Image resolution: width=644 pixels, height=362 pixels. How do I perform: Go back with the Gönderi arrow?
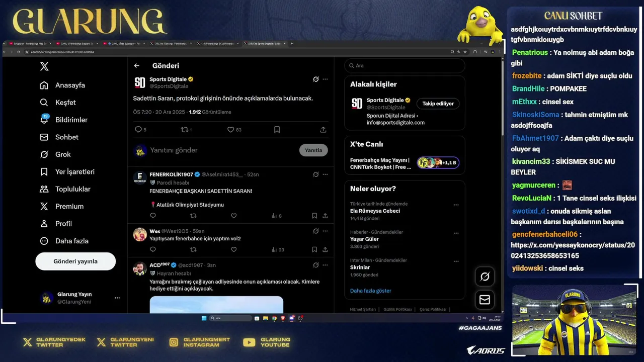pyautogui.click(x=137, y=66)
